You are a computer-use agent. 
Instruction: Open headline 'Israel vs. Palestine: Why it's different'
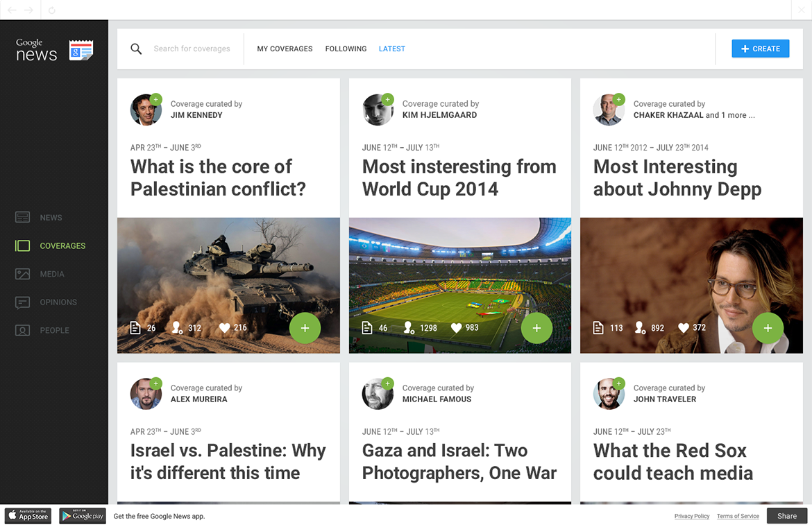click(228, 462)
